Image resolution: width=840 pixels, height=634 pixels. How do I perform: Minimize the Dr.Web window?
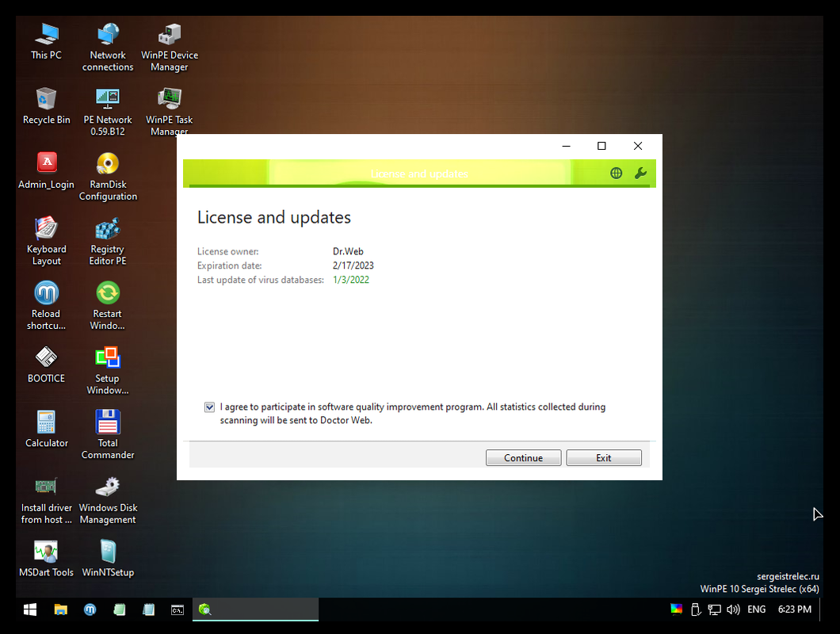click(567, 146)
